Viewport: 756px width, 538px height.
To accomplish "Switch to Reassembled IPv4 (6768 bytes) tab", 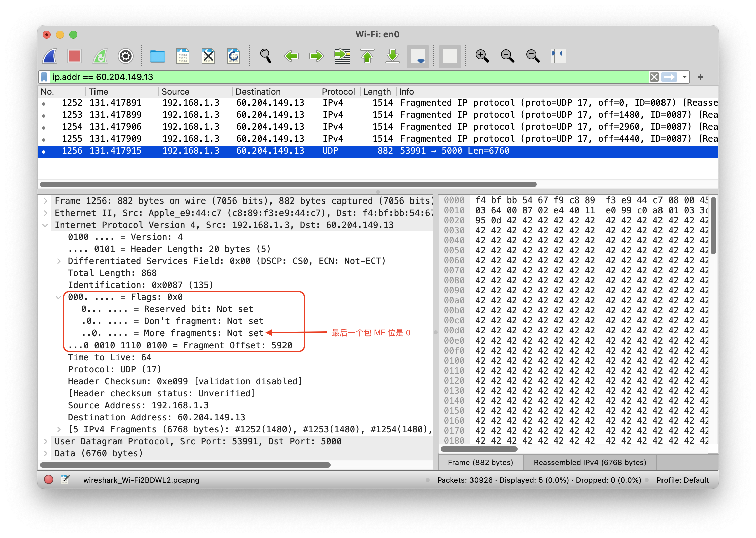I will point(590,462).
